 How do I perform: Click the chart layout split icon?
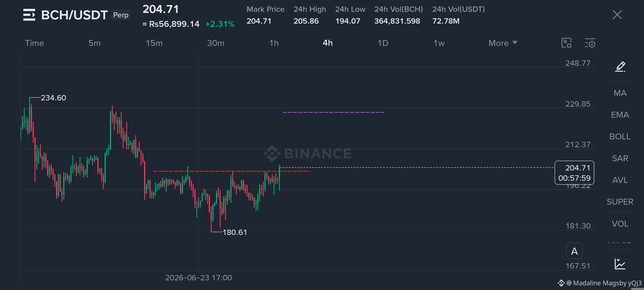tap(566, 43)
